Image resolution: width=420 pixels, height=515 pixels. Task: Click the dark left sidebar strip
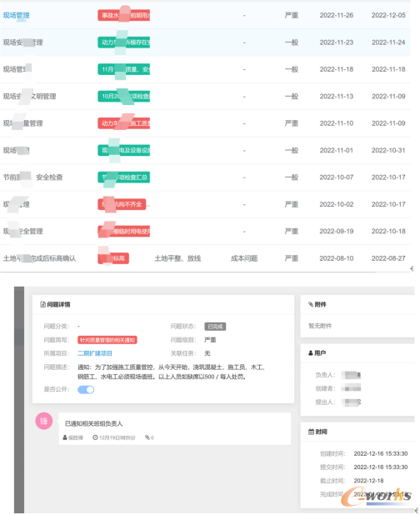[19, 400]
